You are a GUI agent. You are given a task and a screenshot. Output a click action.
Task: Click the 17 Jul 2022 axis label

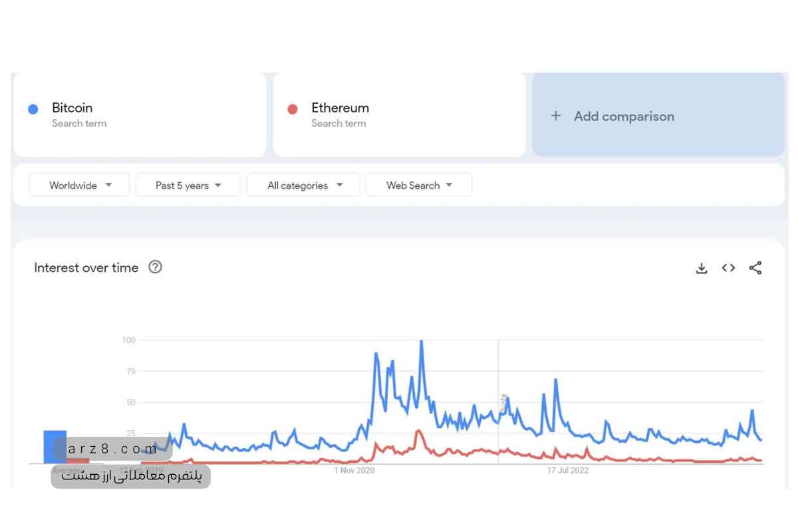(568, 471)
